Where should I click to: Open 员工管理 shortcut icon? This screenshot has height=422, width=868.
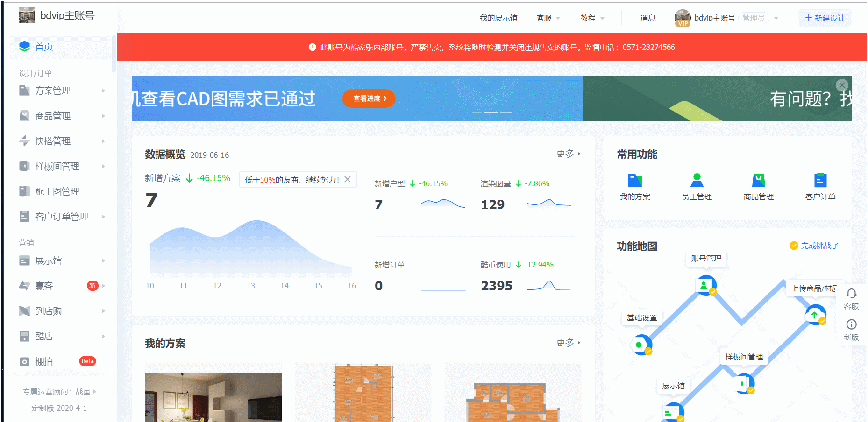coord(697,181)
